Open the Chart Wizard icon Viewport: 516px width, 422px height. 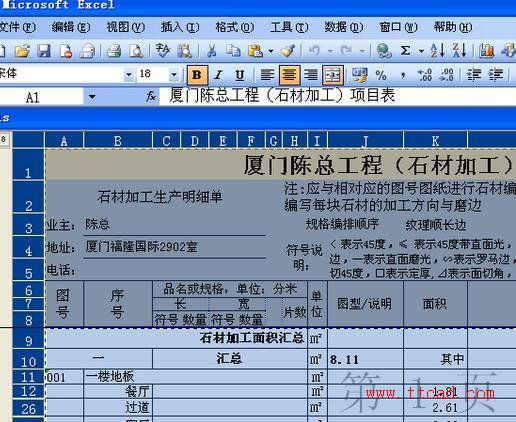point(486,51)
